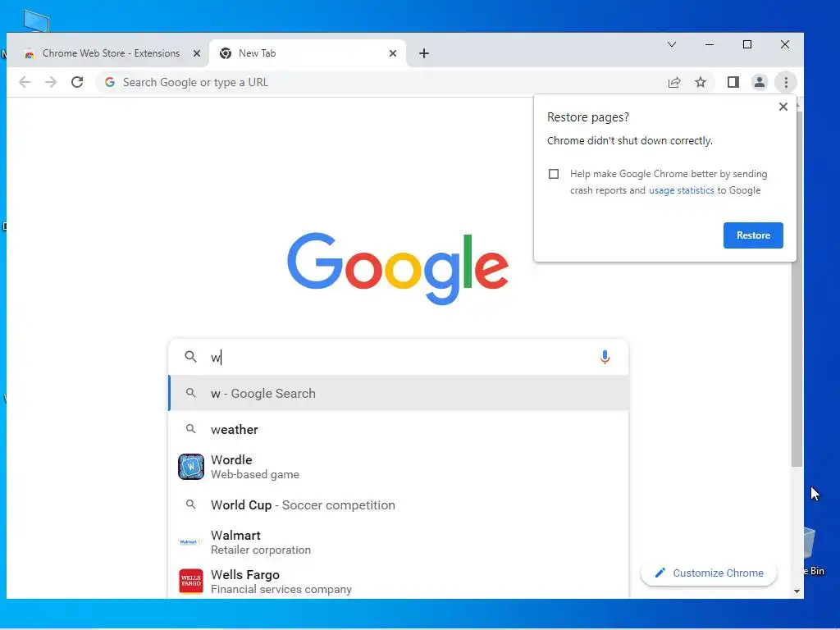Screen dimensions: 840x630
Task: Click the Wells Fargo logo icon
Action: 190,582
